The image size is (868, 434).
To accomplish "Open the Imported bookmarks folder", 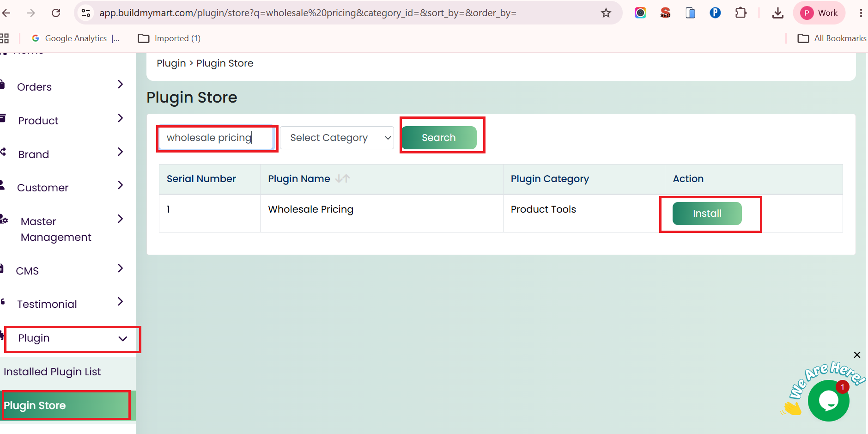I will tap(170, 38).
